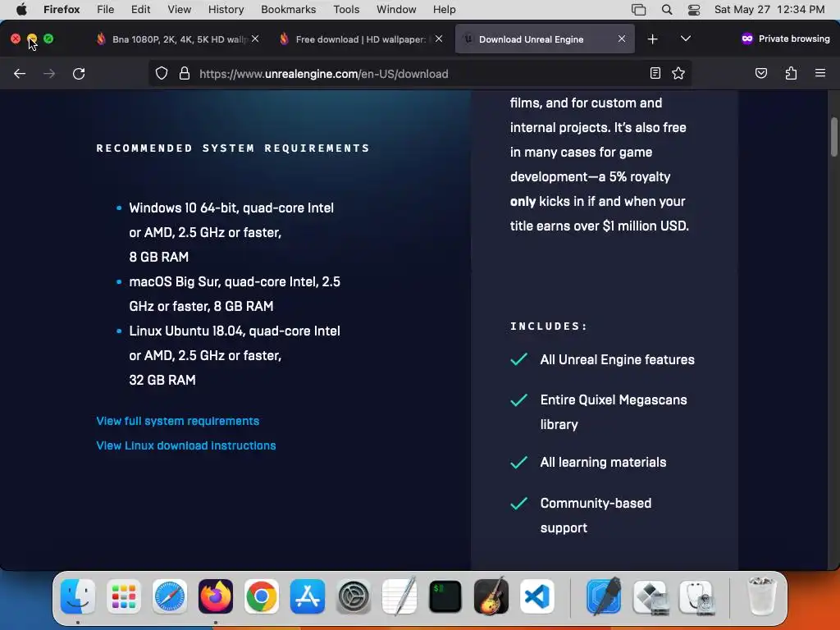840x630 pixels.
Task: Open the Firefox File menu
Action: (105, 9)
